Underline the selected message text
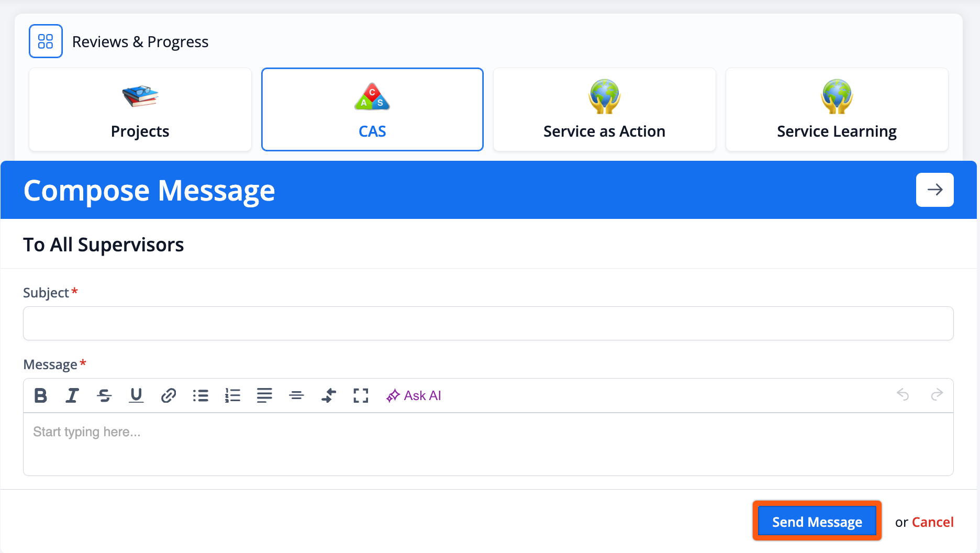 [136, 395]
